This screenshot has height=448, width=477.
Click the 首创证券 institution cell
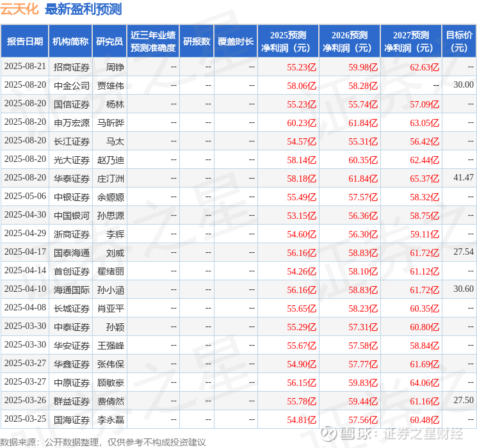click(72, 271)
